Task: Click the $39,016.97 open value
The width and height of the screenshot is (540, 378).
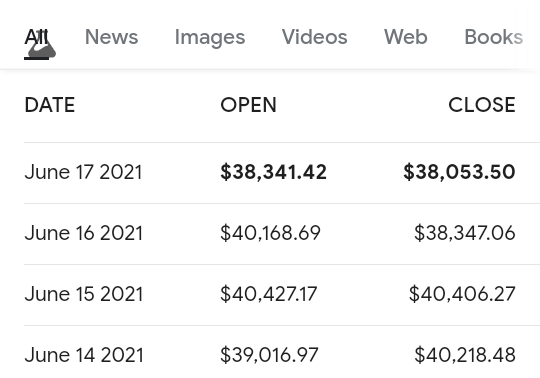Action: [x=269, y=355]
